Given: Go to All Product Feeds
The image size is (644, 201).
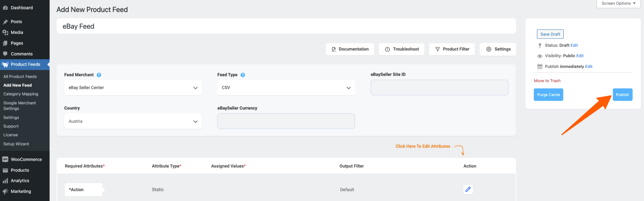Looking at the screenshot, I should click(20, 77).
